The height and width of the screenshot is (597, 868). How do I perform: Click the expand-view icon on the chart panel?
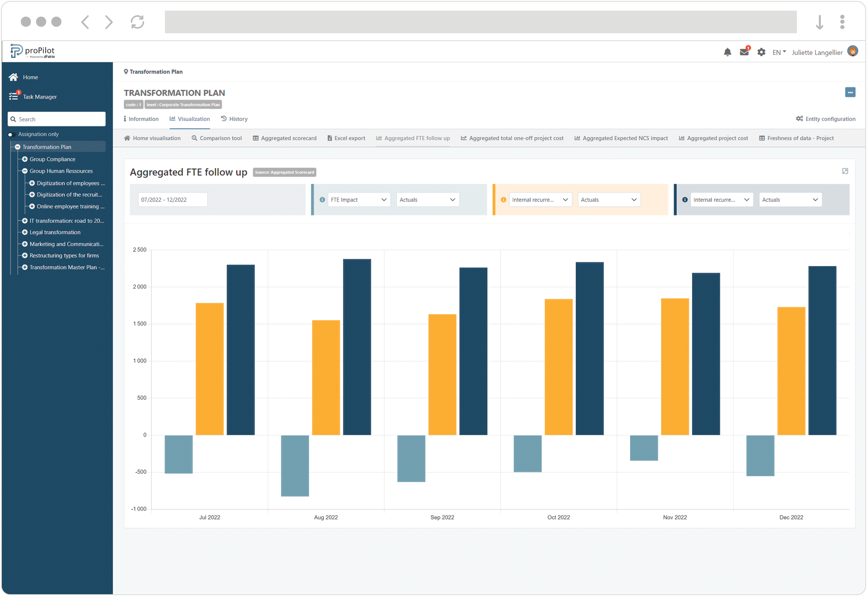(x=845, y=171)
